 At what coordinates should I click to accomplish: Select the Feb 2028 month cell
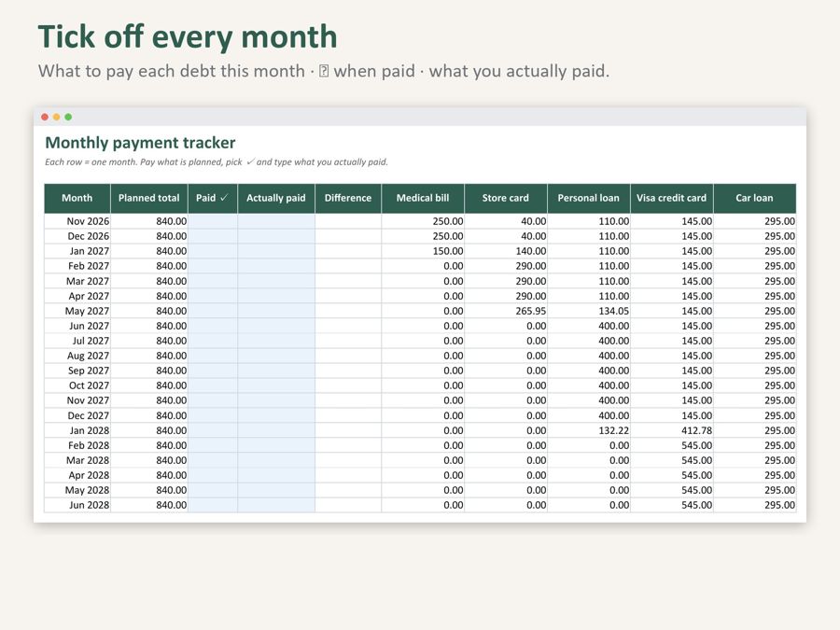pyautogui.click(x=77, y=446)
